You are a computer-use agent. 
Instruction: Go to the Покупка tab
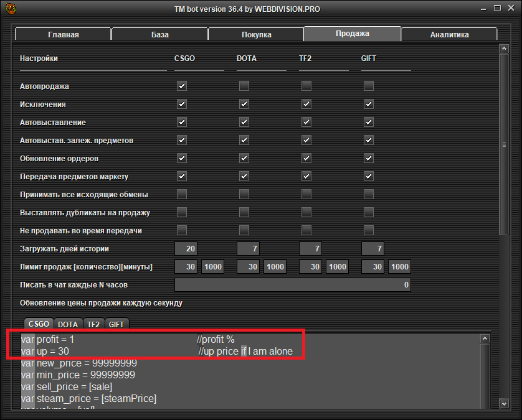coord(256,34)
